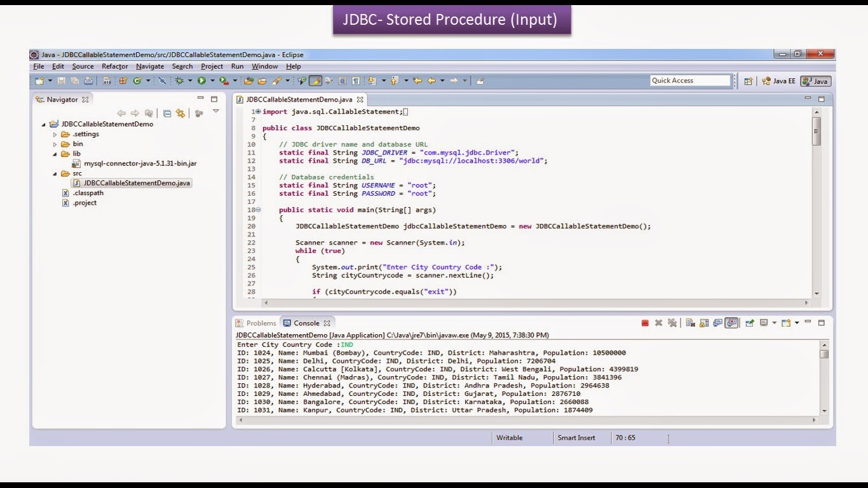
Task: Toggle Show Whitespace Characters pilcrow icon
Action: click(x=356, y=81)
